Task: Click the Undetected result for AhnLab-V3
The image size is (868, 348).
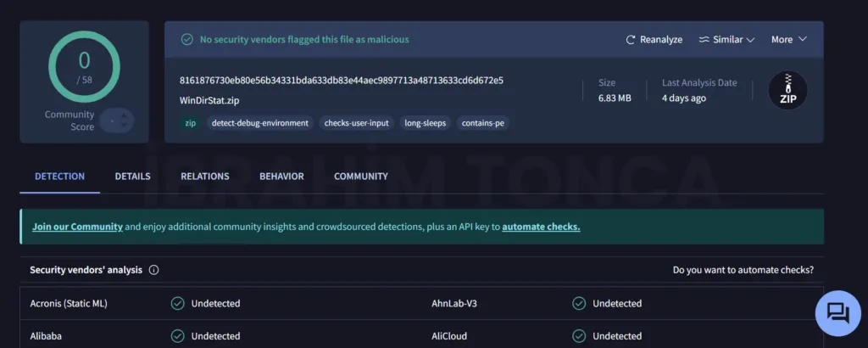Action: coord(617,304)
